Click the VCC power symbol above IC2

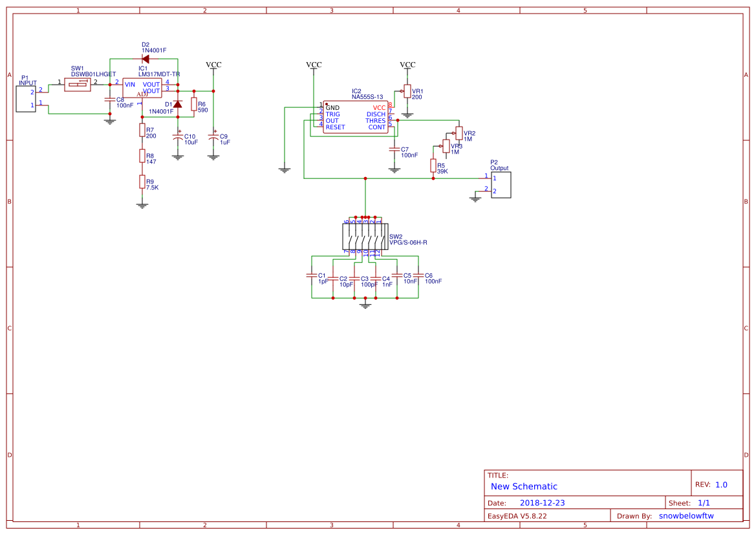(x=314, y=65)
